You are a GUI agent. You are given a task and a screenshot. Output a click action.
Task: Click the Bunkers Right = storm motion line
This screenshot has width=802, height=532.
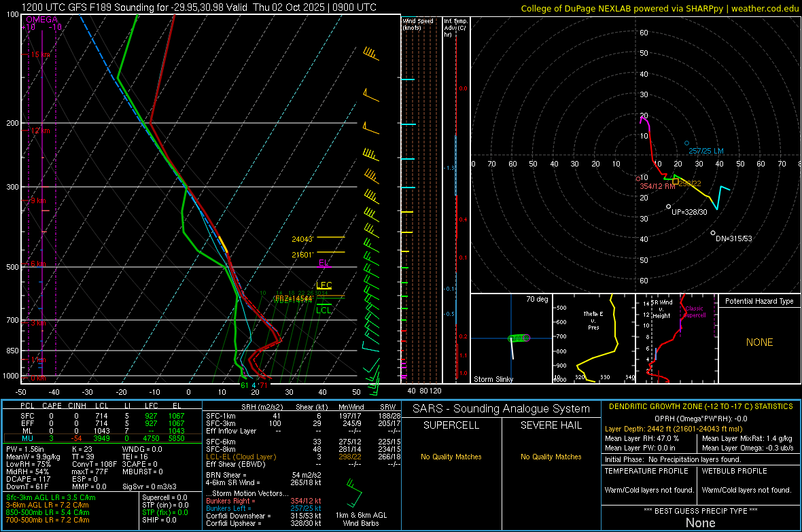pos(264,501)
